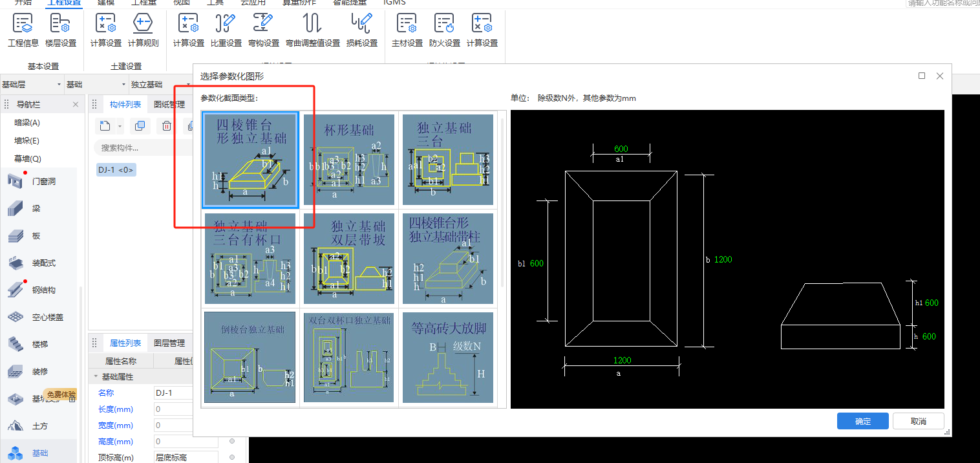Select 倒棱台独立基础 thumbnail

coord(250,358)
